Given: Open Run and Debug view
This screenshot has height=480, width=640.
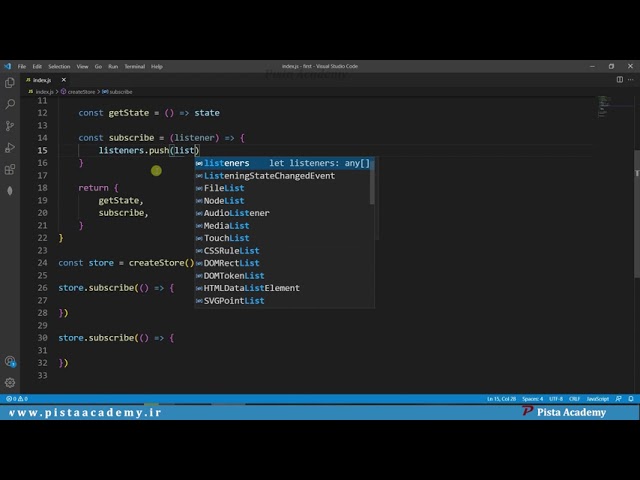Looking at the screenshot, I should [10, 148].
